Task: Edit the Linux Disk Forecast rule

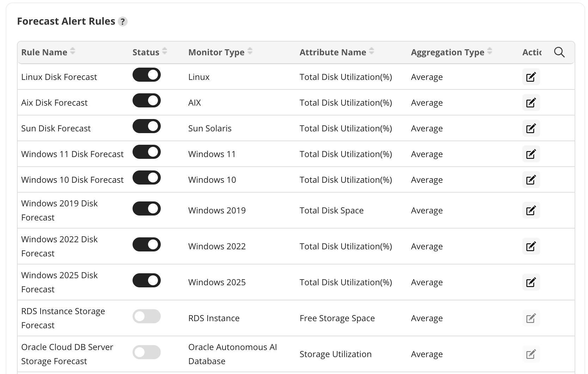Action: [x=531, y=77]
